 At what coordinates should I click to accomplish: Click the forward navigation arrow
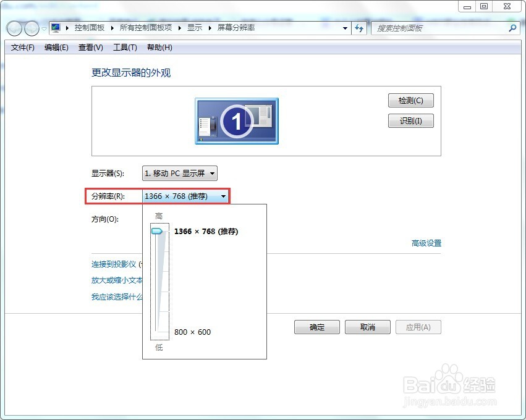(x=30, y=28)
